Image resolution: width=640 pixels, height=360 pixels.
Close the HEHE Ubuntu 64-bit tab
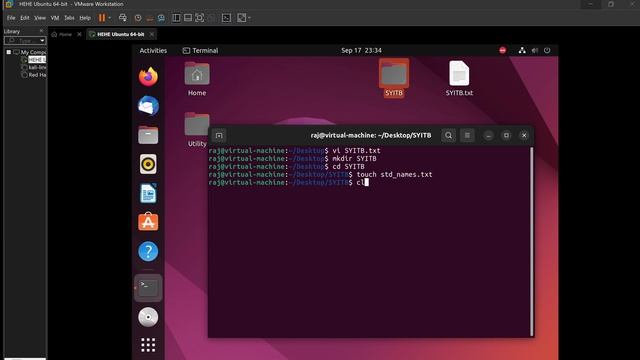click(x=152, y=34)
